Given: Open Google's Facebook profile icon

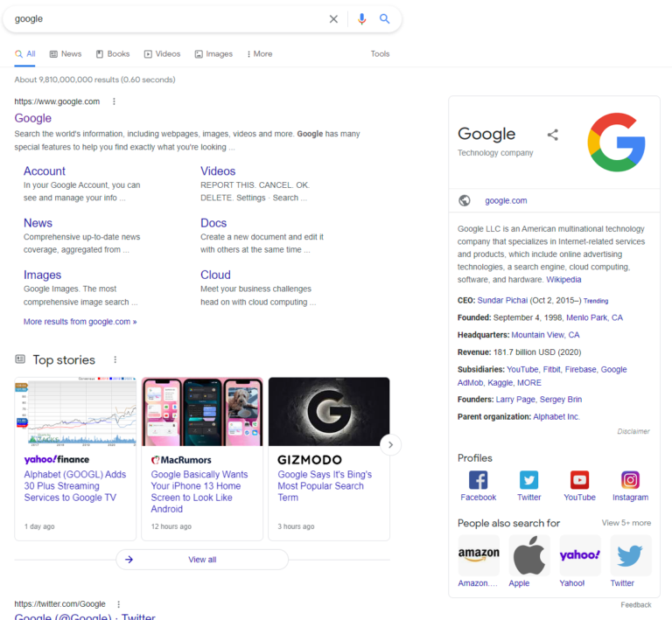Looking at the screenshot, I should [x=478, y=480].
